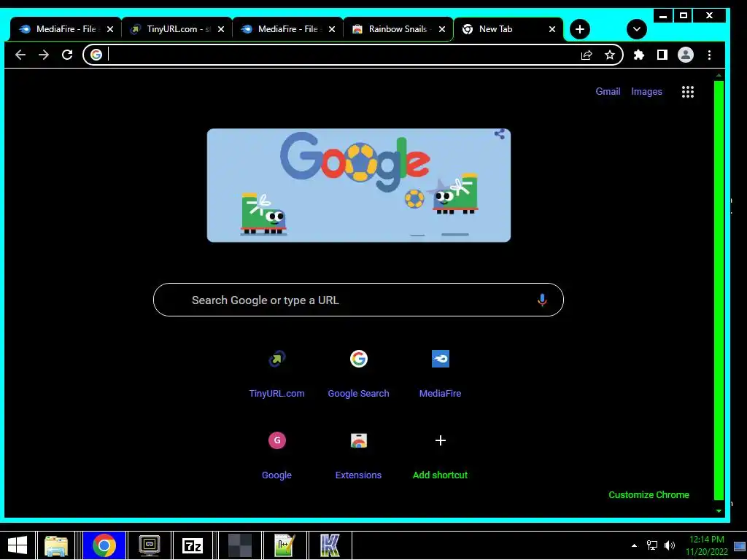Share the Google Doodle
Viewport: 747px width, 560px height.
pos(499,134)
